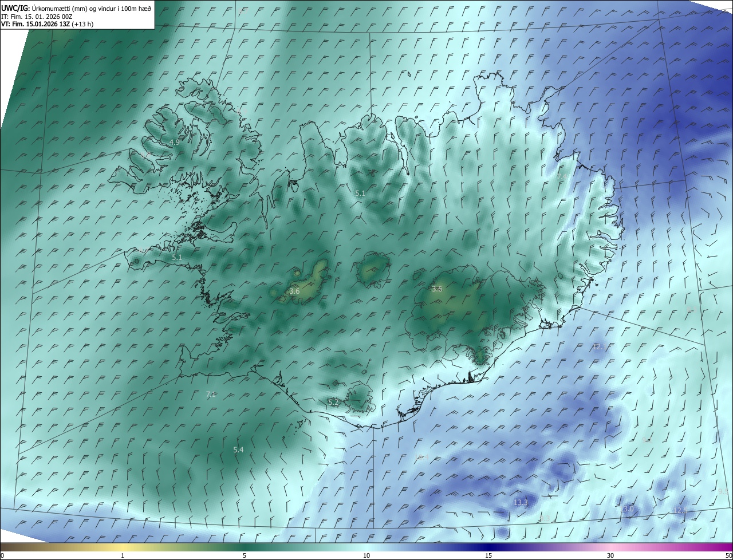Click the 0 tick on the color scale
This screenshot has height=560, width=733.
point(2,555)
